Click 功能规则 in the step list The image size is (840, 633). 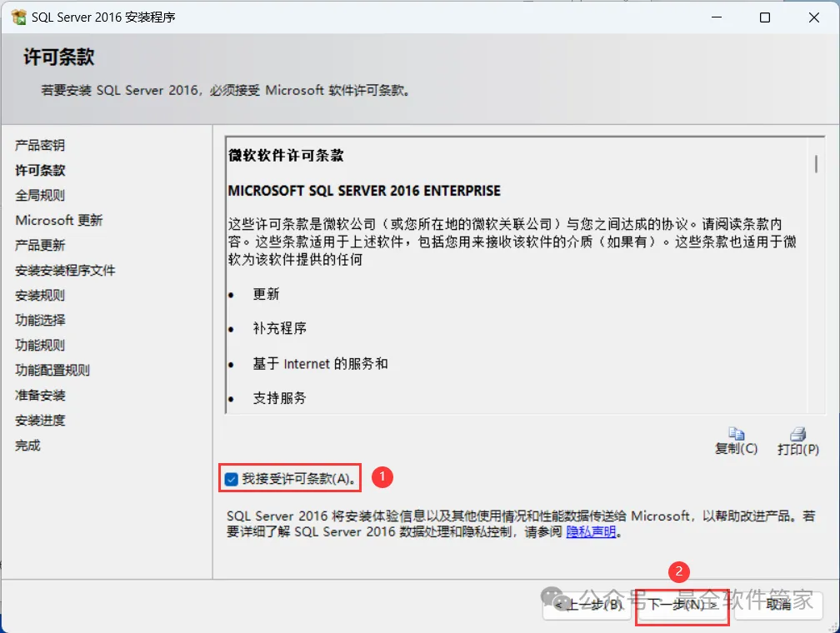40,346
